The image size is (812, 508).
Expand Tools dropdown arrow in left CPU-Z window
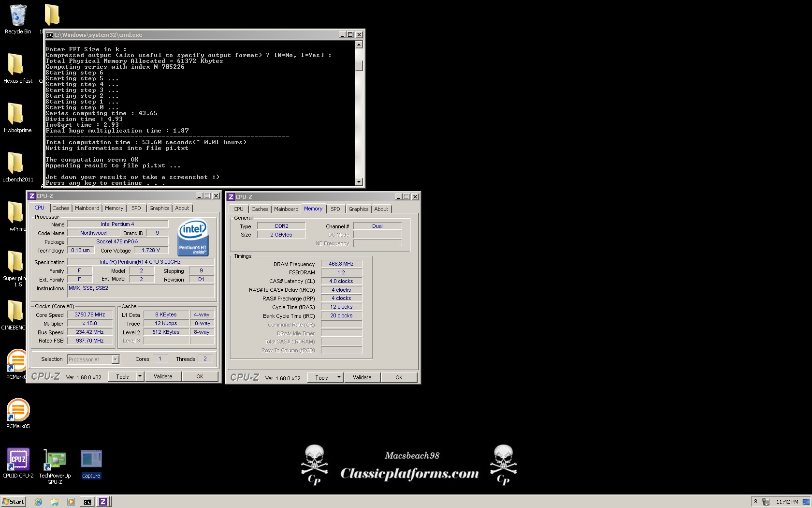(x=140, y=376)
